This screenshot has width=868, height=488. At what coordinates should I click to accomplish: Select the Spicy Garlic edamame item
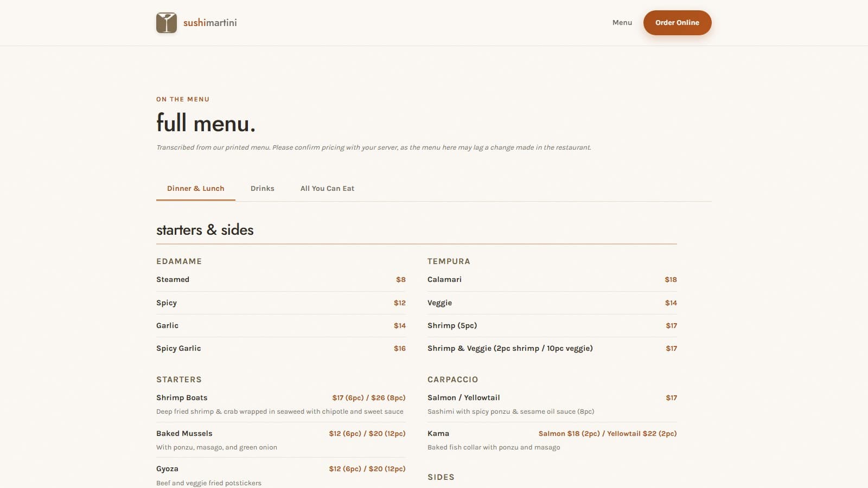[178, 349]
